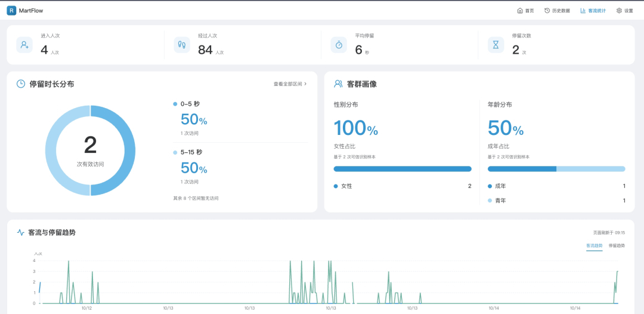Click the 进入人次 label

pyautogui.click(x=50, y=36)
